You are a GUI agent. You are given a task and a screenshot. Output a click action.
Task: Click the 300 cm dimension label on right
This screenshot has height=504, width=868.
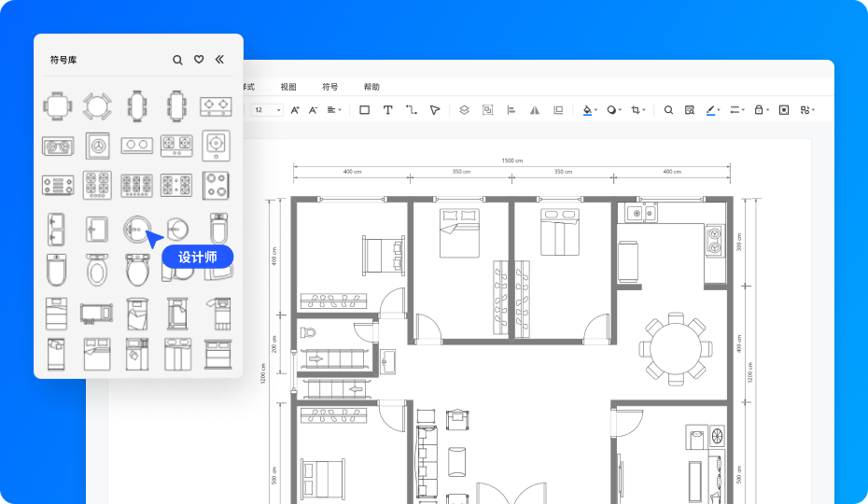coord(739,242)
